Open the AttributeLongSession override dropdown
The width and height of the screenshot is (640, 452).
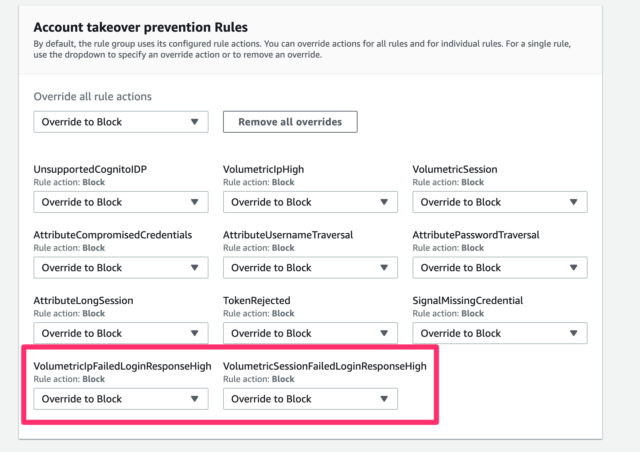coord(121,333)
